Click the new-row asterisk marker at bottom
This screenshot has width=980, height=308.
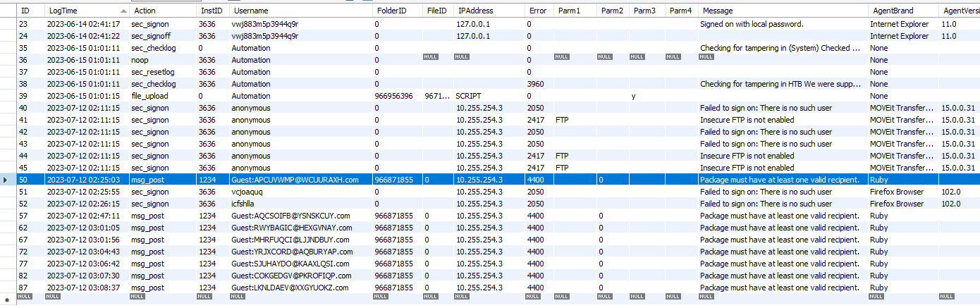[x=6, y=302]
